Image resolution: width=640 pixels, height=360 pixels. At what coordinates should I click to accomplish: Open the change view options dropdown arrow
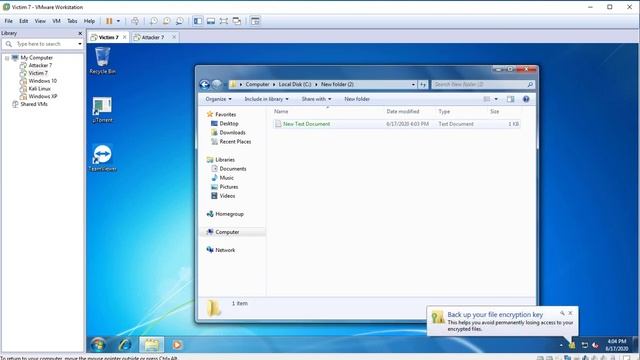coord(496,99)
